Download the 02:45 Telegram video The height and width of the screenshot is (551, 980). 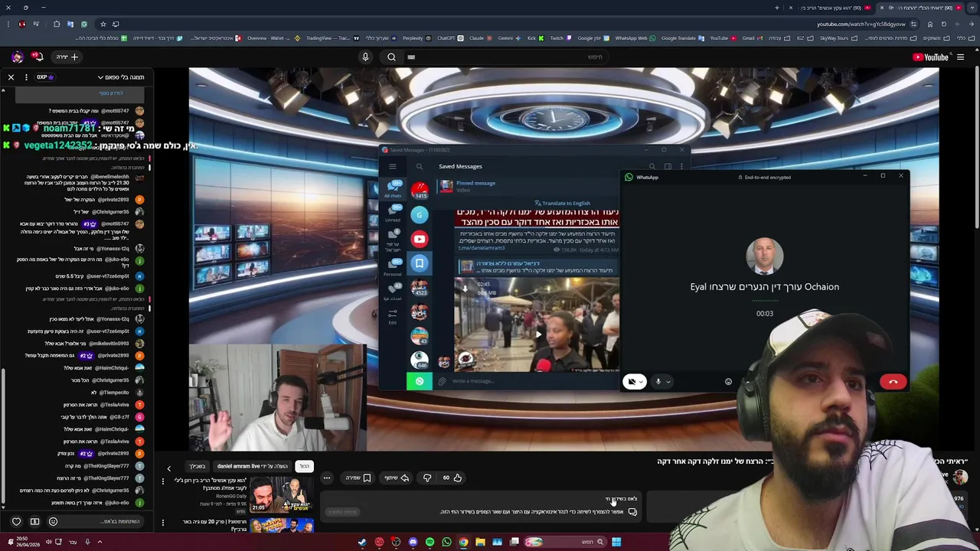tap(467, 289)
